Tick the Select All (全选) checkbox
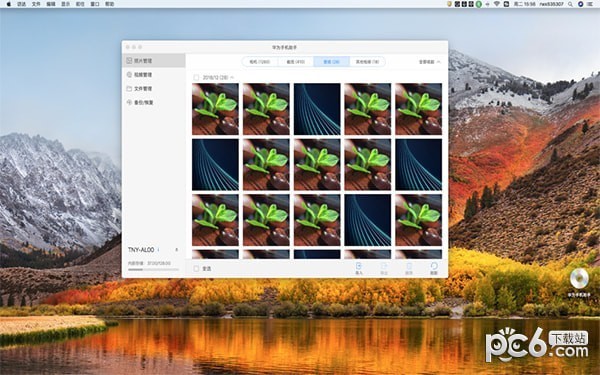Screen dimensions: 600x375 click(196, 269)
